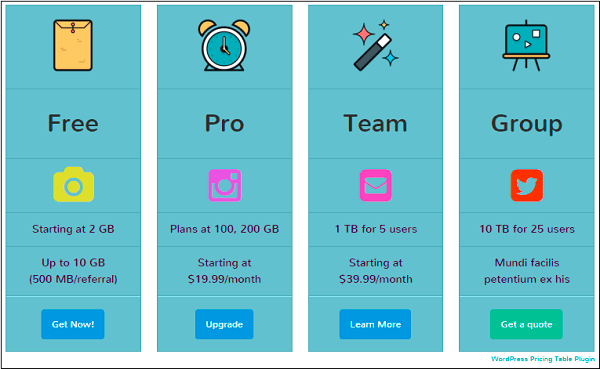The height and width of the screenshot is (369, 600).
Task: Click the pink Instagram icon
Action: (x=225, y=185)
